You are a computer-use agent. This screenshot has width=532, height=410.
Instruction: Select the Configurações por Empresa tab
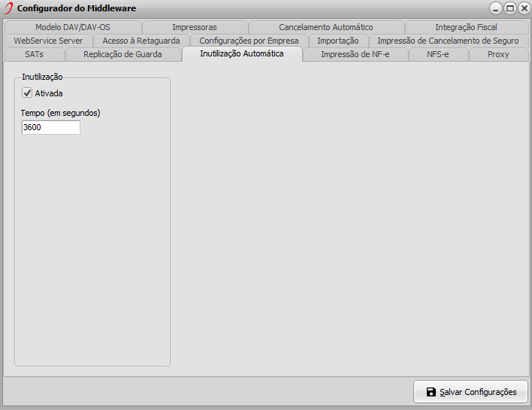pos(249,41)
